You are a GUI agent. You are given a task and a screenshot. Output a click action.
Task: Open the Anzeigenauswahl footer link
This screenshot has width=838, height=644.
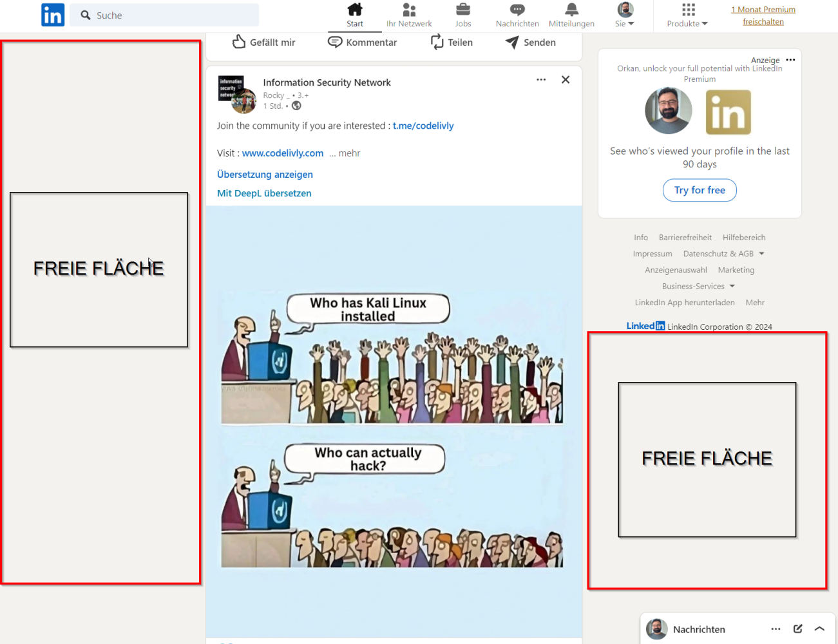click(x=676, y=270)
